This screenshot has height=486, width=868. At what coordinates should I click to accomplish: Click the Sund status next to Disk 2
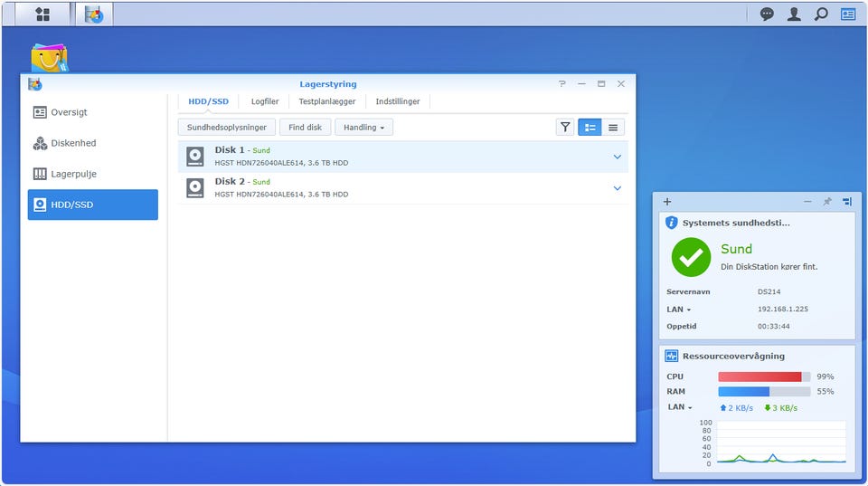click(x=261, y=182)
